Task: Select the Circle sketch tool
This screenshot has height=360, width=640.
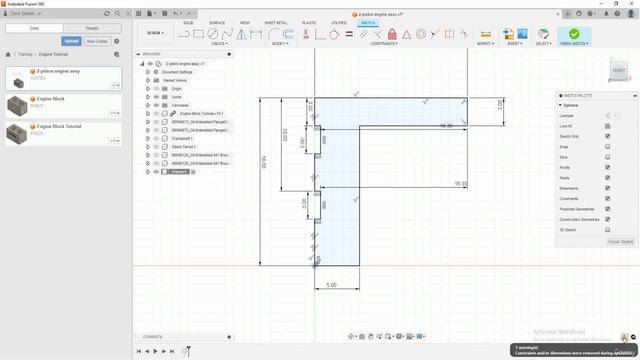Action: click(213, 34)
